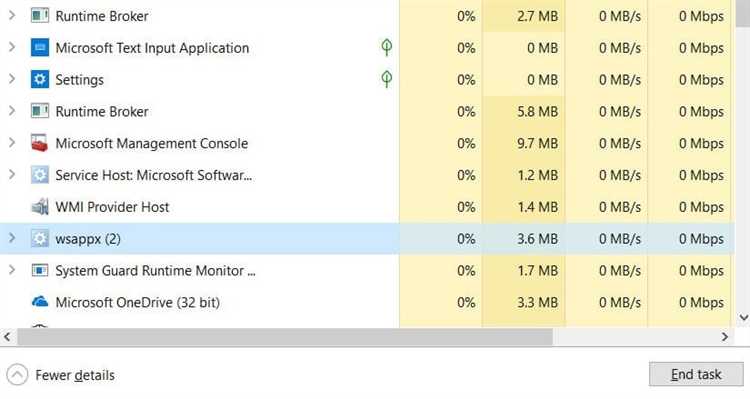The image size is (750, 399).
Task: Click the vertical scrollbar down arrow
Action: (x=743, y=318)
